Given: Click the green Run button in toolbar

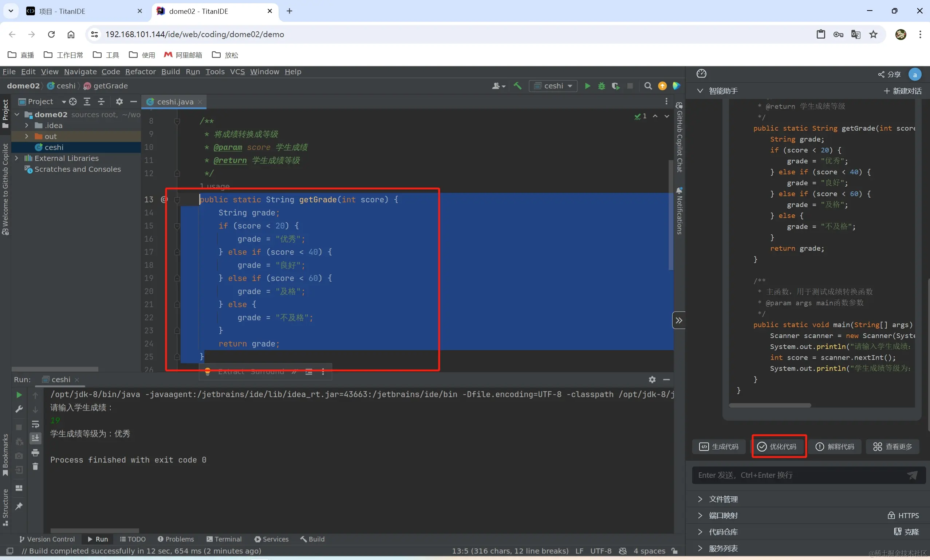Looking at the screenshot, I should [587, 86].
